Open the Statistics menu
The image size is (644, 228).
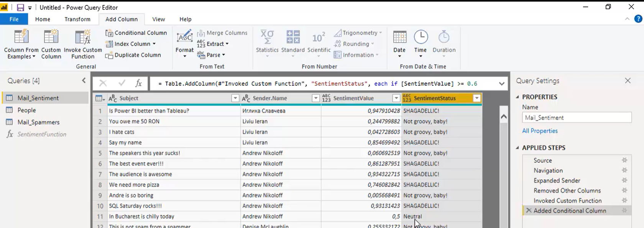[x=267, y=44]
